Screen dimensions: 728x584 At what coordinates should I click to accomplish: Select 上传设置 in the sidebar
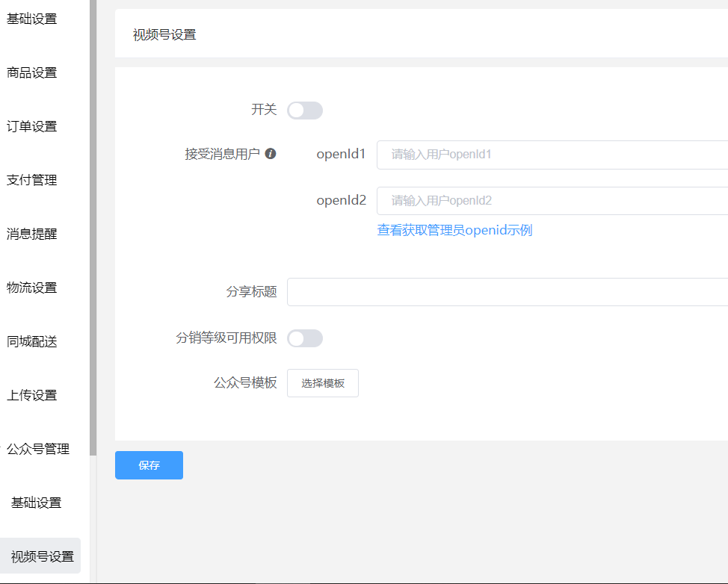(32, 395)
